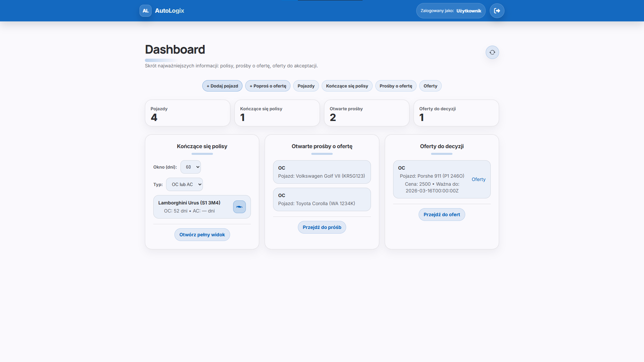
Task: Click the Kończące się polisy panel heading
Action: point(202,146)
